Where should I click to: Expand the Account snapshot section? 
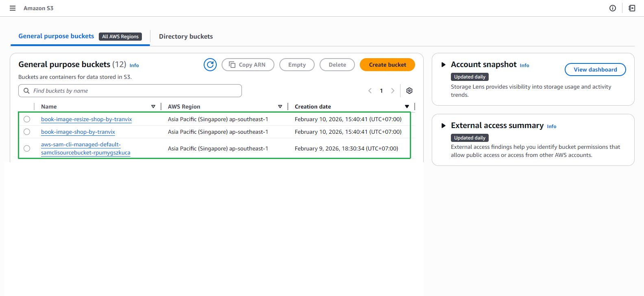pos(444,65)
